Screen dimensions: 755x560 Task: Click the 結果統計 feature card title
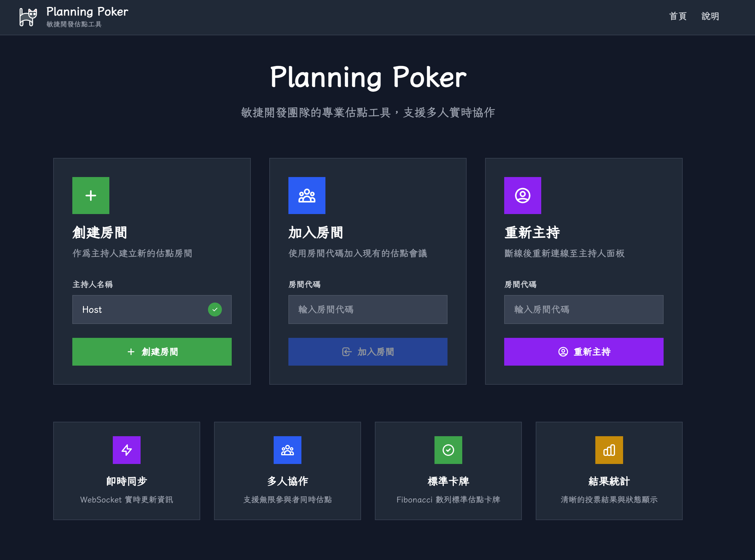[x=609, y=481]
